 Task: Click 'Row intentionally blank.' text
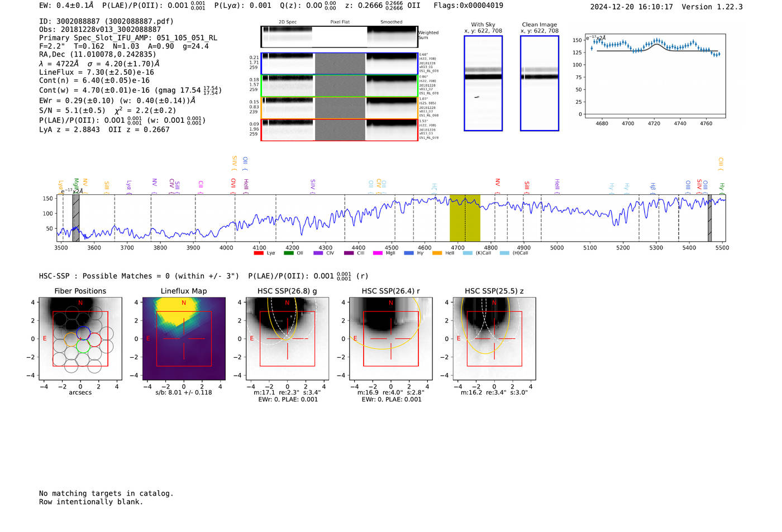pyautogui.click(x=91, y=502)
